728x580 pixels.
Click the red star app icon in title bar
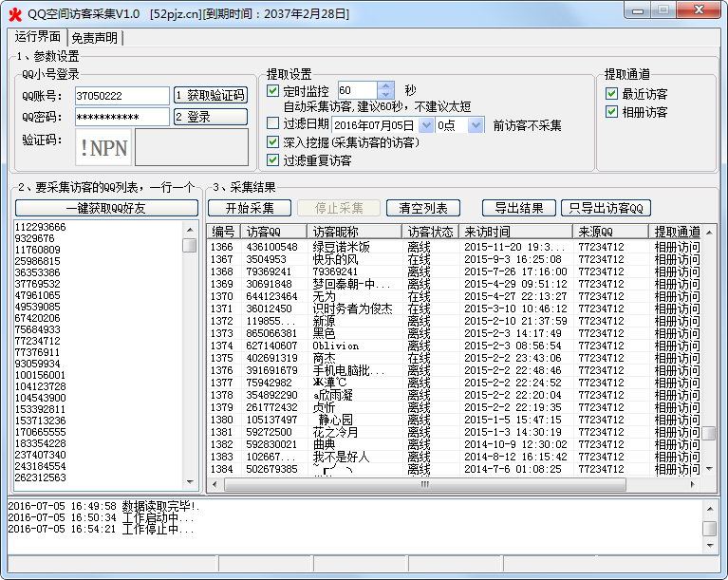click(x=14, y=13)
